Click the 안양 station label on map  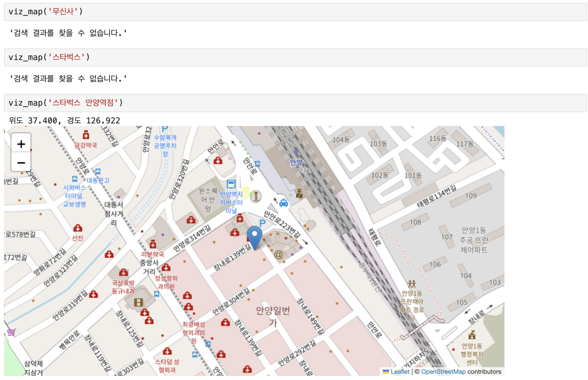click(296, 162)
